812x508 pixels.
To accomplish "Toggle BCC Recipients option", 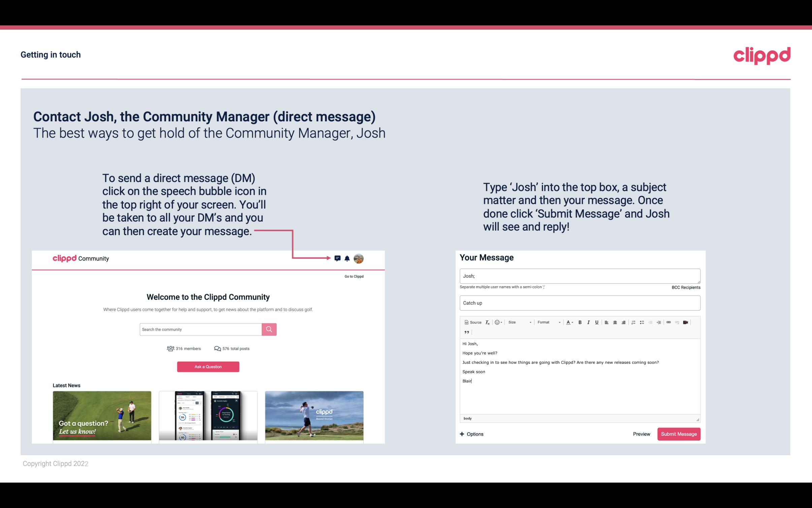I will click(685, 287).
